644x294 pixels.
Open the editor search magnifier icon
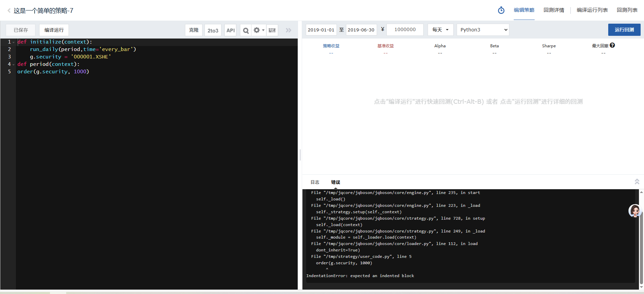tap(246, 30)
